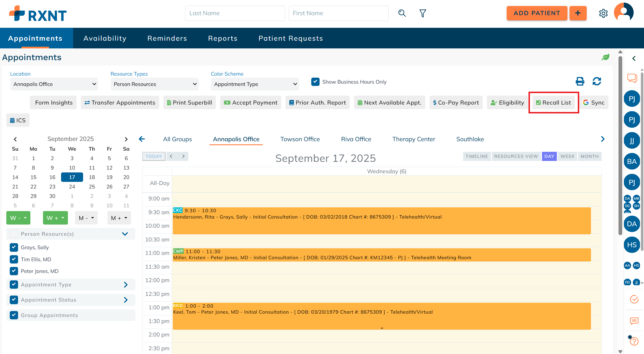Click the help question mark icon
644x354 pixels.
pyautogui.click(x=634, y=341)
